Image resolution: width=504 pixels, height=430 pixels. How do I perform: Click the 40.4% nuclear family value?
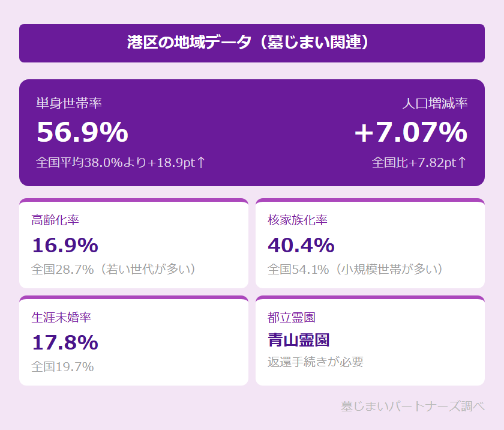[301, 245]
